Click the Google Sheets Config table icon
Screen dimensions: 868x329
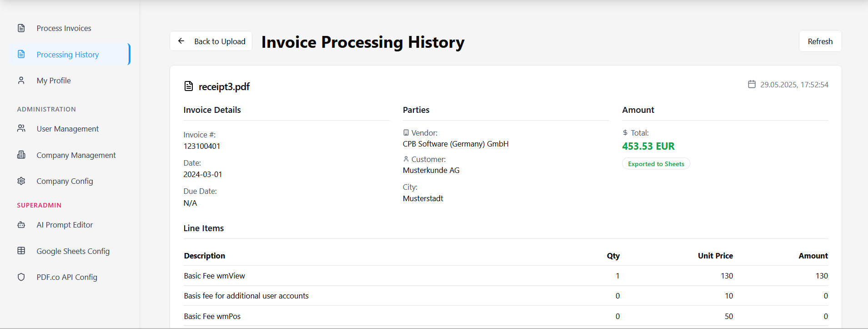pyautogui.click(x=21, y=251)
